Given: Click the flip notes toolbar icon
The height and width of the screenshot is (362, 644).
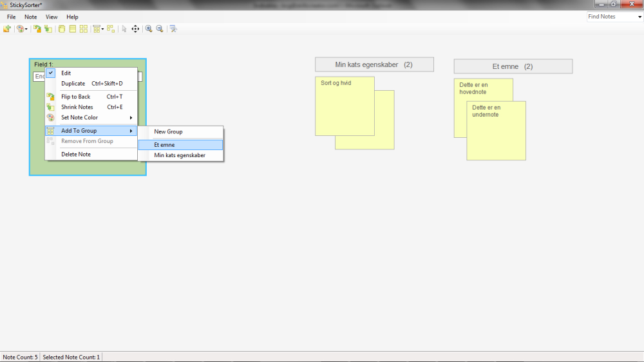Looking at the screenshot, I should (37, 29).
